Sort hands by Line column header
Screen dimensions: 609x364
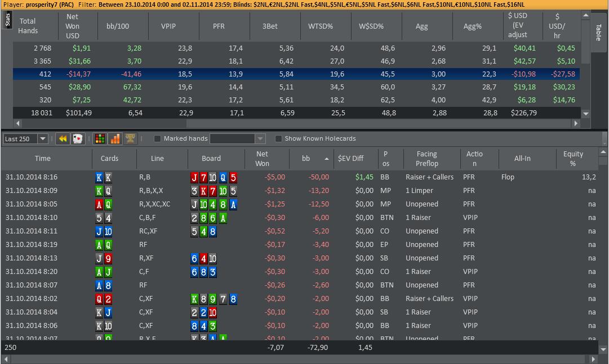click(157, 158)
